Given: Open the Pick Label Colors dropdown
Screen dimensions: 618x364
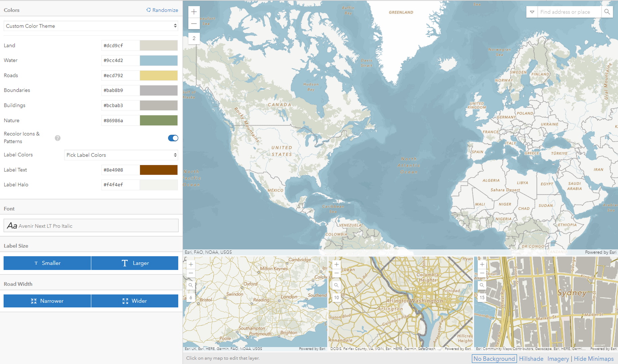Looking at the screenshot, I should (x=121, y=155).
